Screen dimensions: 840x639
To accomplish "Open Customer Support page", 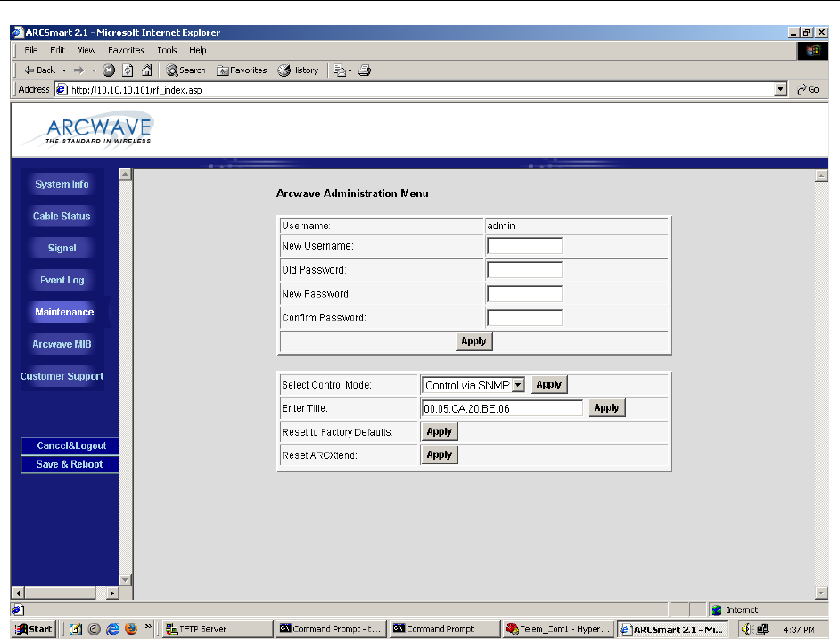I will [62, 376].
